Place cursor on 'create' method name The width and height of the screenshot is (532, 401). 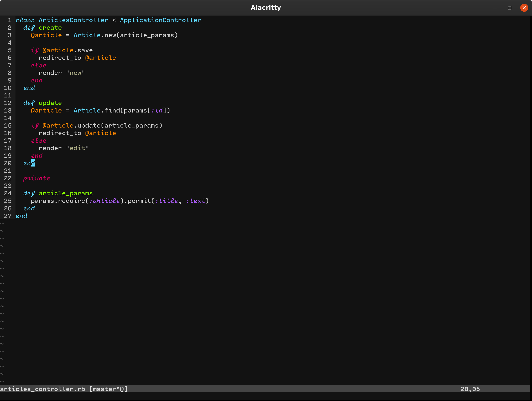point(50,28)
